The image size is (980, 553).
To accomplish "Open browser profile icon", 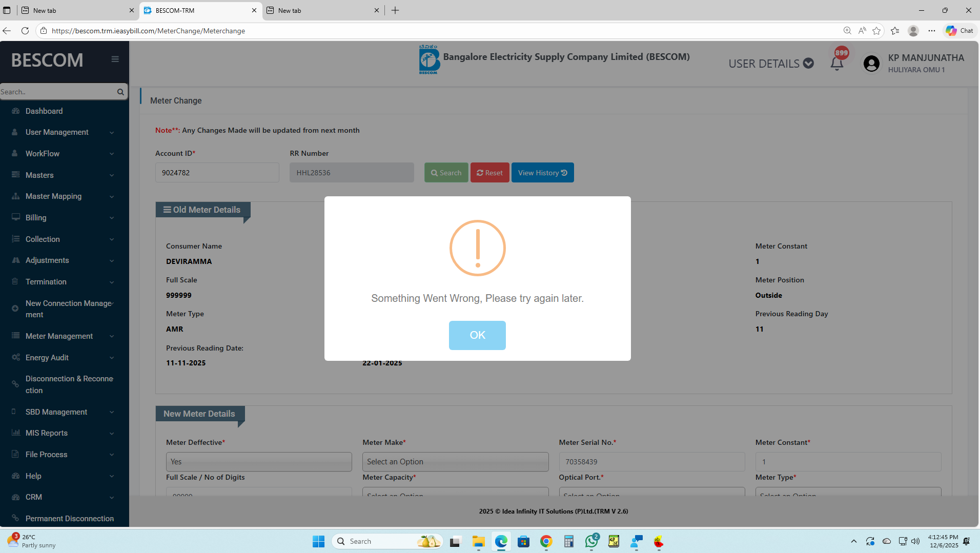I will (913, 31).
